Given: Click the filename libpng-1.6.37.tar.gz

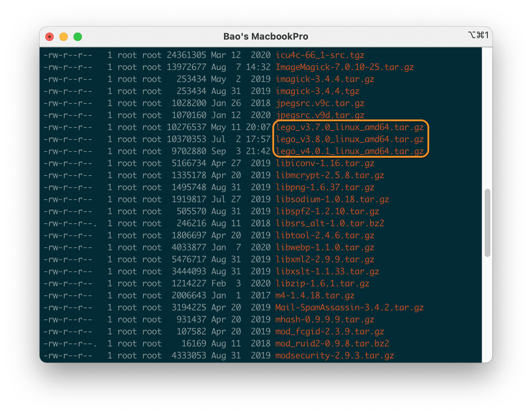Looking at the screenshot, I should pos(325,188).
